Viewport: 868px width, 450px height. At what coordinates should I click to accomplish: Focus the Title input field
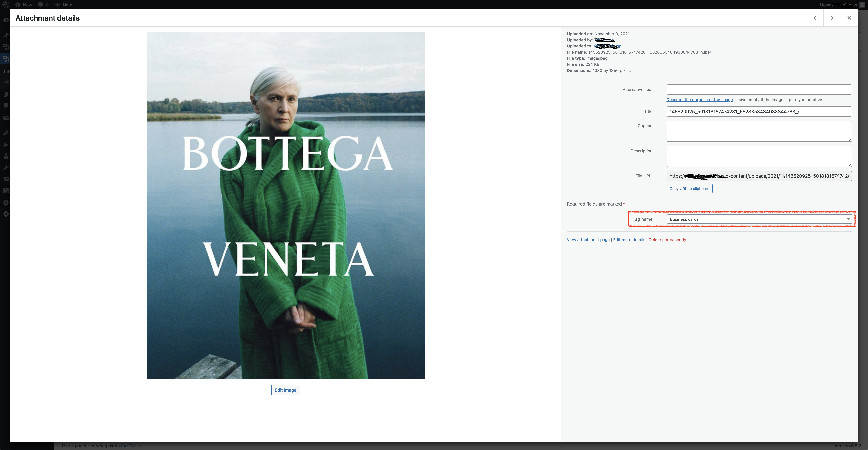(x=759, y=112)
